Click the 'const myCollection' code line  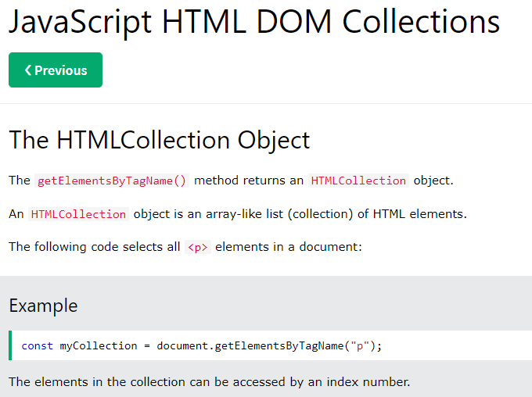point(202,345)
